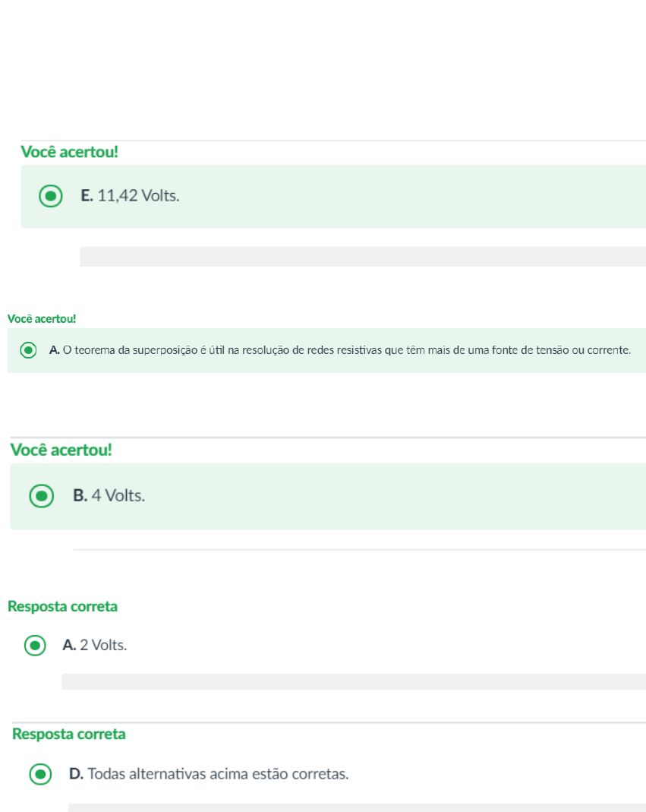Click the answer text B. 4 Volts
The width and height of the screenshot is (646, 812).
109,495
